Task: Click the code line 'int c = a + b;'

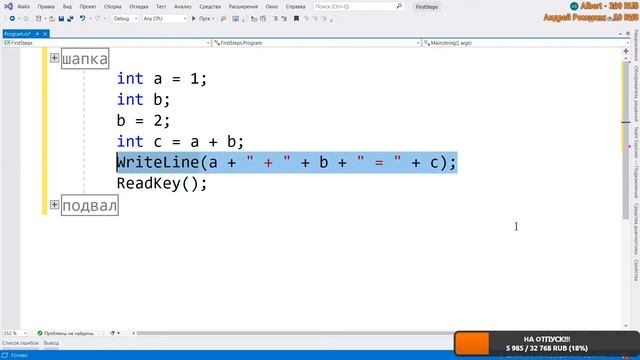Action: click(180, 142)
